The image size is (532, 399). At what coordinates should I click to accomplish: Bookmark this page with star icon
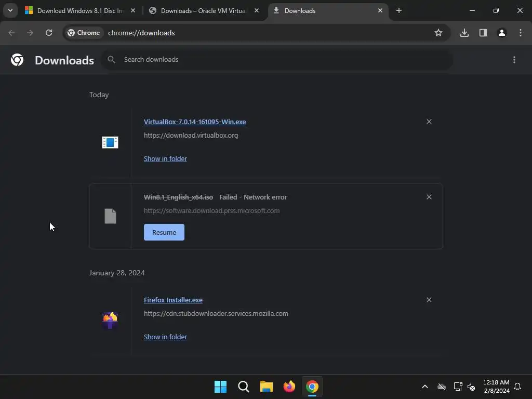coord(438,33)
